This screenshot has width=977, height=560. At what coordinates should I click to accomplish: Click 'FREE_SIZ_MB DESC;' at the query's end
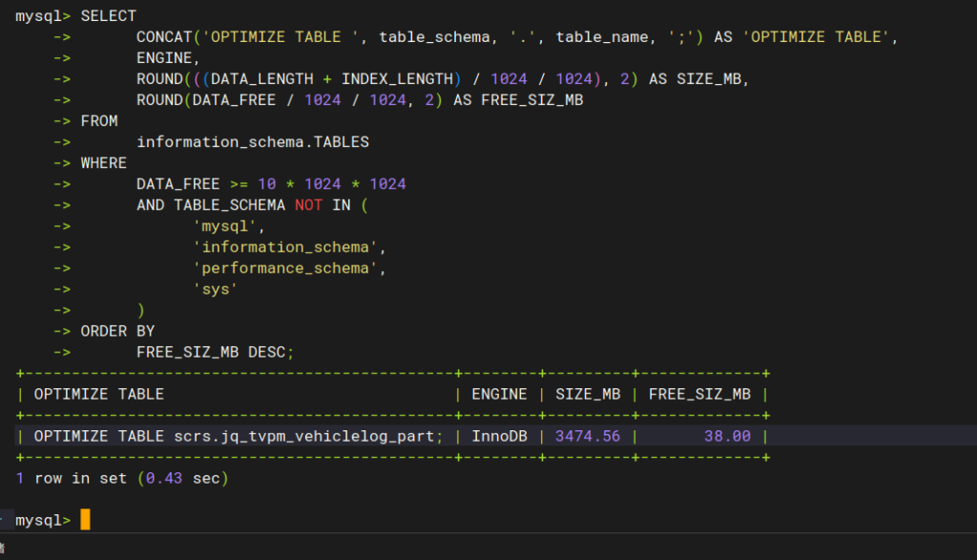pos(215,352)
